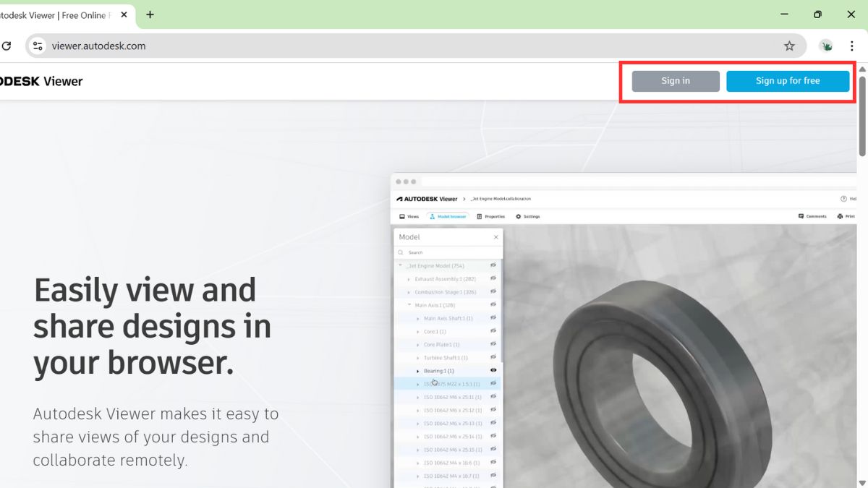Click Comments in the preview toolbar
The width and height of the screenshot is (868, 488).
812,216
